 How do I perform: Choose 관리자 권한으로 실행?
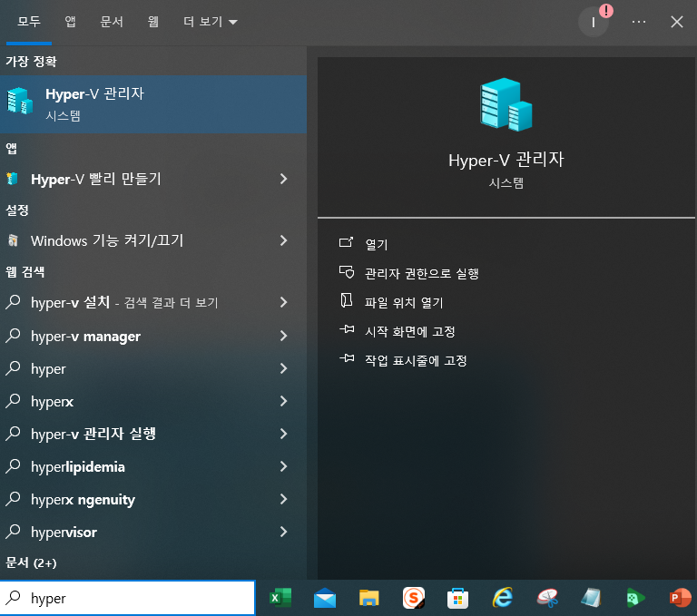coord(421,273)
